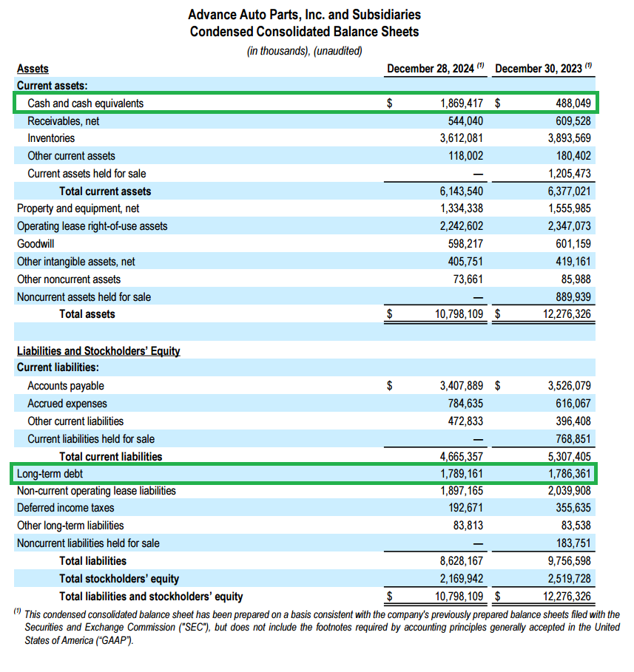Click the inventories value 3,893,569
The width and height of the screenshot is (634, 672).
[569, 138]
